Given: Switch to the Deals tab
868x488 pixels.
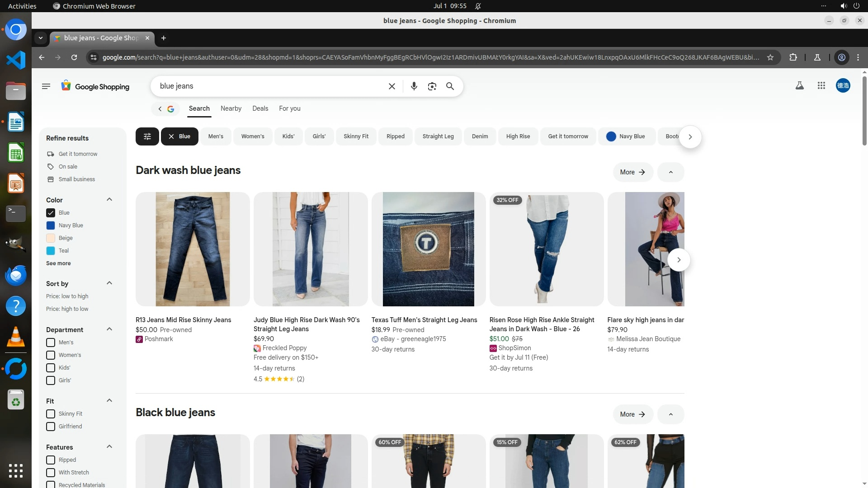Looking at the screenshot, I should [x=260, y=108].
